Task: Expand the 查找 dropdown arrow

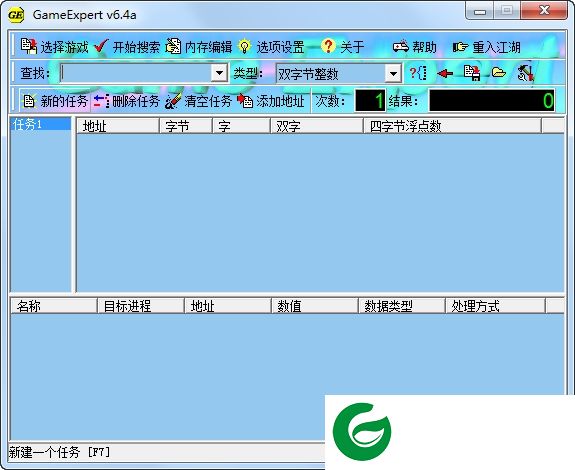Action: coord(219,73)
